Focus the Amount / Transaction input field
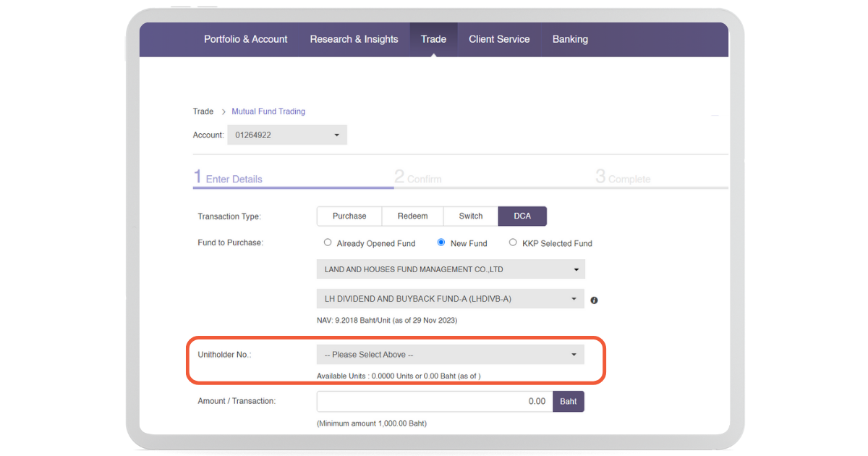Image resolution: width=868 pixels, height=456 pixels. click(x=434, y=401)
